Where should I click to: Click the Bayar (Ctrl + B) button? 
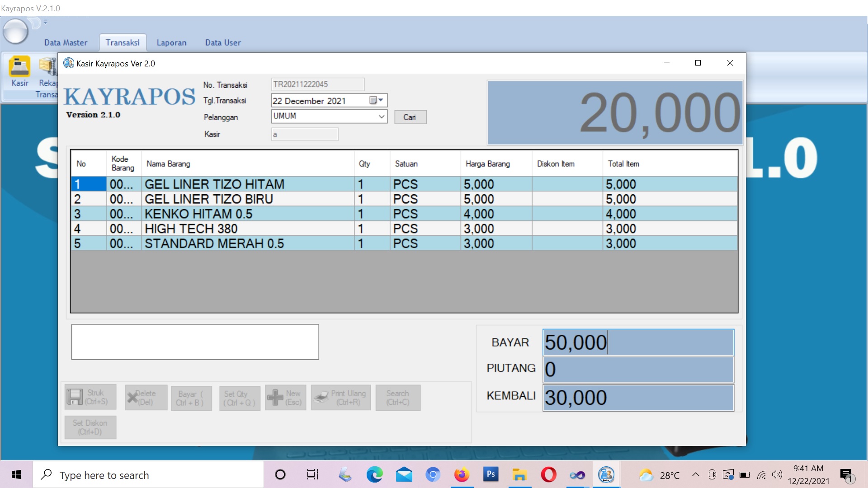pyautogui.click(x=191, y=398)
